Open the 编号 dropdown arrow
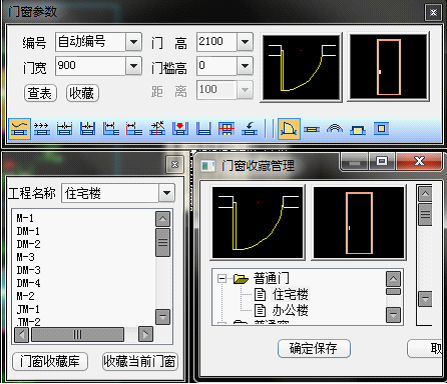This screenshot has width=447, height=384. click(134, 42)
